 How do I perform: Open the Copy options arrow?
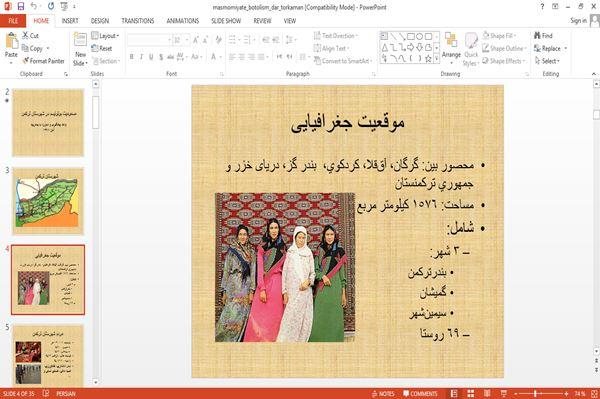coord(48,48)
